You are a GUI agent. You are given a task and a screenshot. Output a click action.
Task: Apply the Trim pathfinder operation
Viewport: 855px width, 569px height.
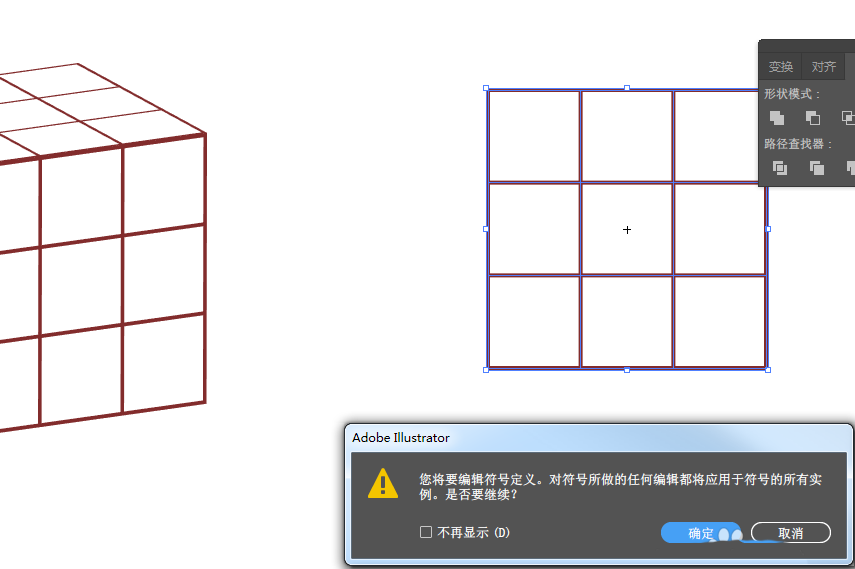816,168
